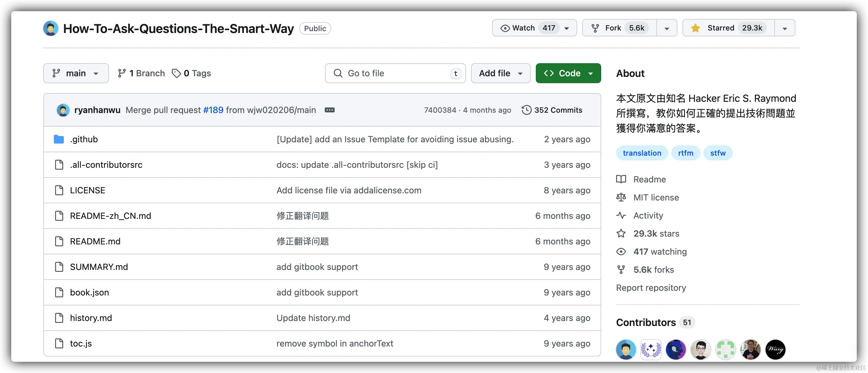The width and height of the screenshot is (868, 373).
Task: Click the first contributor avatar thumbnail
Action: coord(625,350)
